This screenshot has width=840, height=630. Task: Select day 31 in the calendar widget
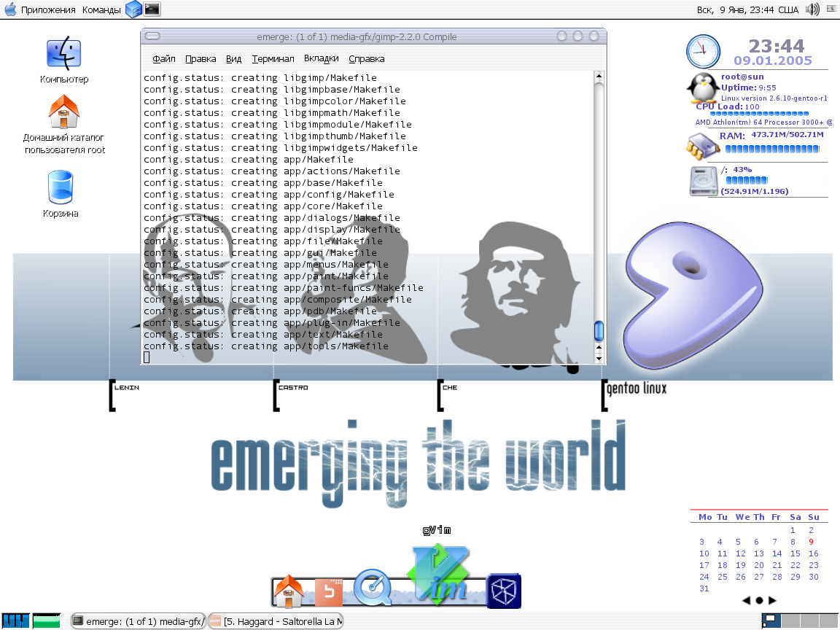click(704, 588)
